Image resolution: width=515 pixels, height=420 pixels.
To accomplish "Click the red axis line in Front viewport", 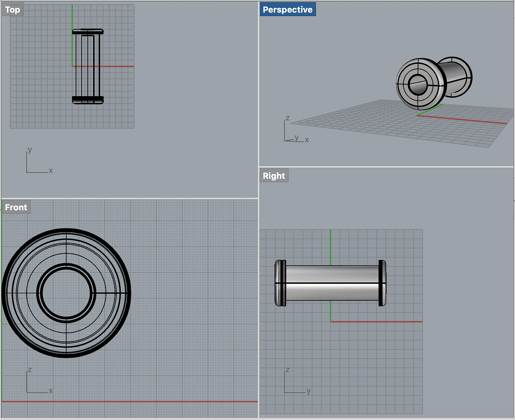I will coord(130,402).
